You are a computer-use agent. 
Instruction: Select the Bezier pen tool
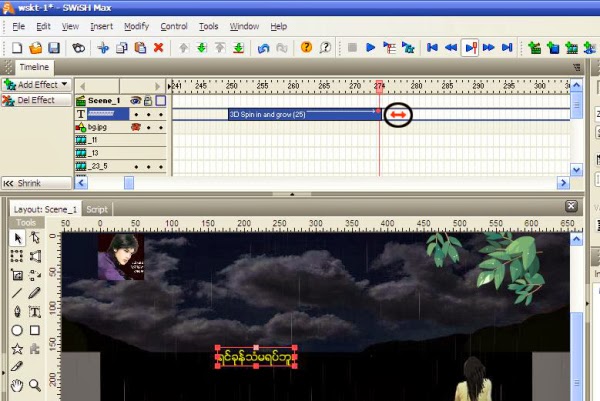tap(17, 311)
